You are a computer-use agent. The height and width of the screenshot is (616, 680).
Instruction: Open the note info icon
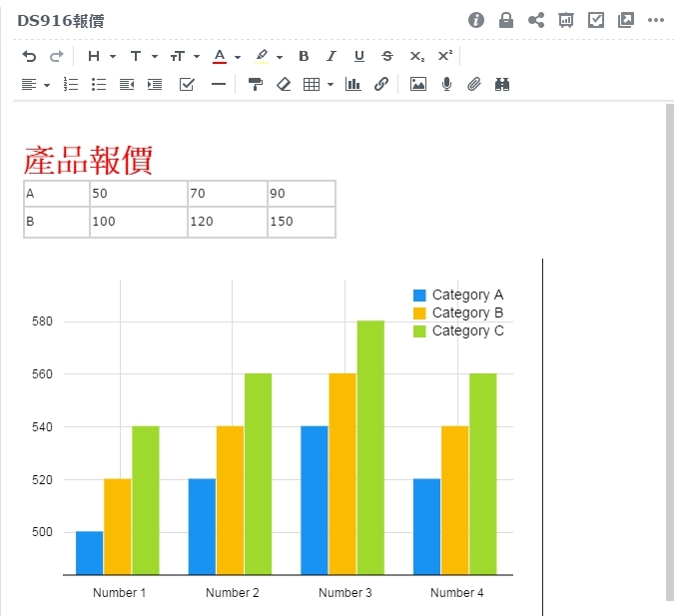coord(476,20)
